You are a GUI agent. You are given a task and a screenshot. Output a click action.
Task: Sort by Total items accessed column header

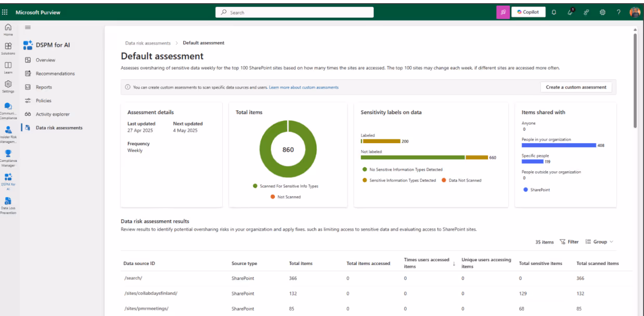point(368,263)
